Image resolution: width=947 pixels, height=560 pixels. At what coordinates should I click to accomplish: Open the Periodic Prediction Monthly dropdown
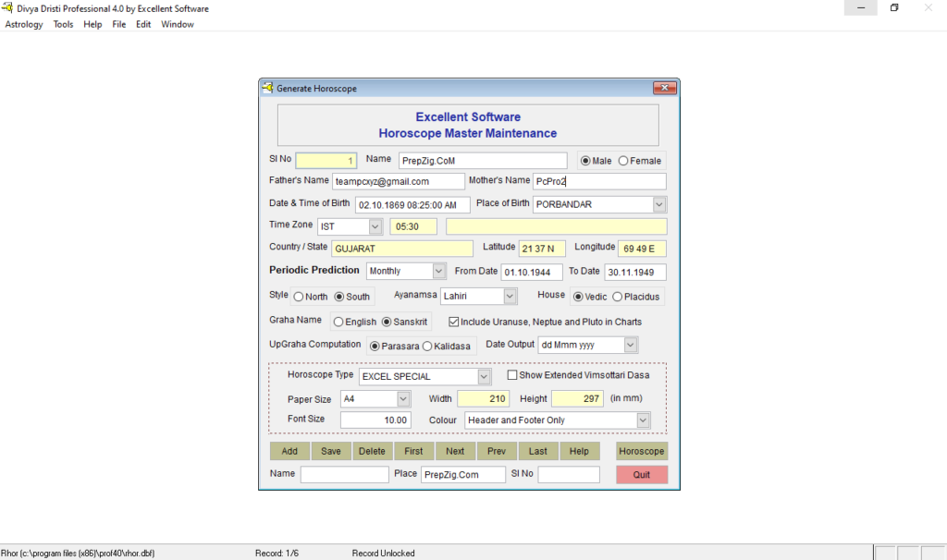point(439,272)
